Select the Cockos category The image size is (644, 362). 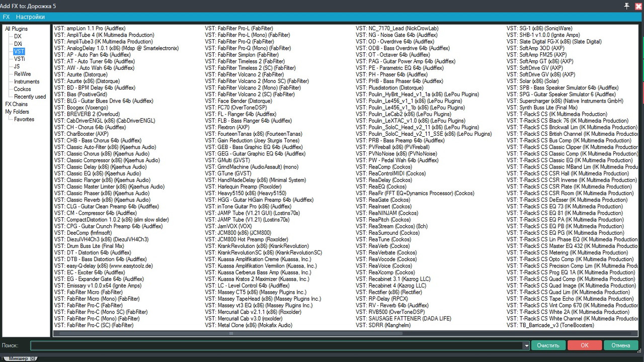click(x=22, y=89)
